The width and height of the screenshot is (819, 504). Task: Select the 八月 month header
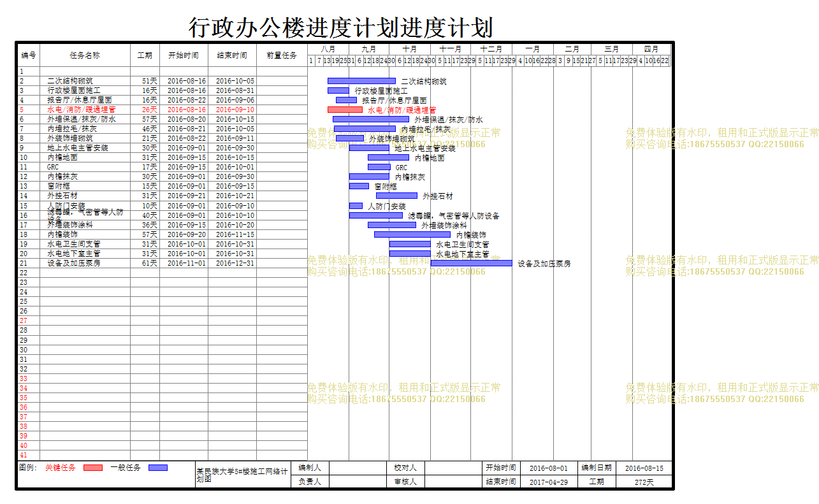coord(328,49)
